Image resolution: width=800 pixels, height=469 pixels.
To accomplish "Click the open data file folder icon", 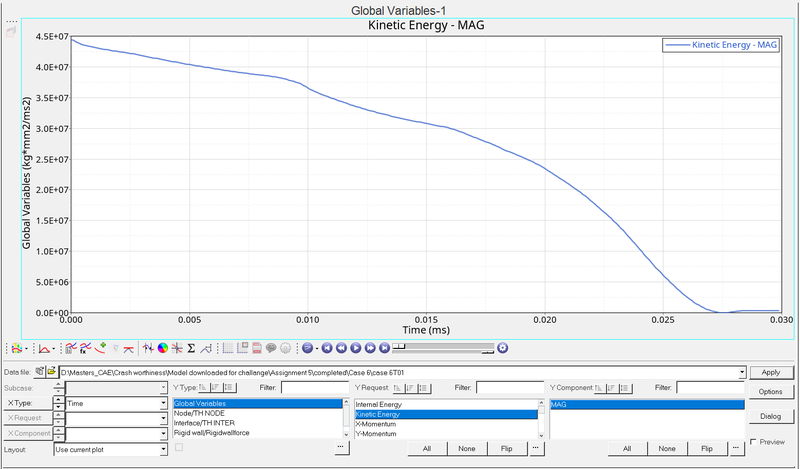I will pyautogui.click(x=51, y=372).
